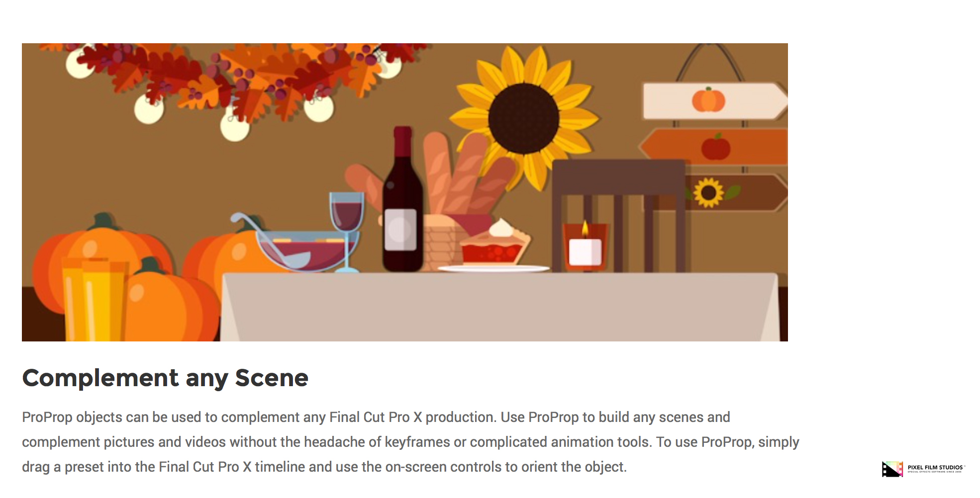The width and height of the screenshot is (980, 498).
Task: Click the yellow beer glasses
Action: (x=94, y=298)
